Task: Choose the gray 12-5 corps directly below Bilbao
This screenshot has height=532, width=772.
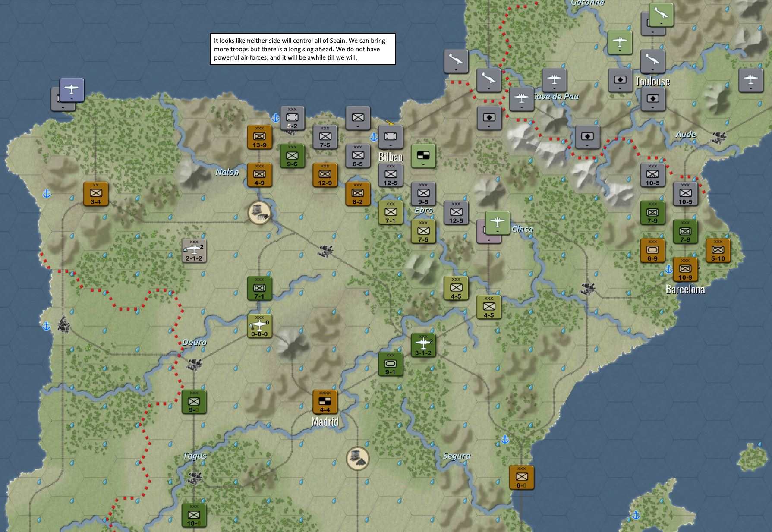Action: pyautogui.click(x=391, y=175)
